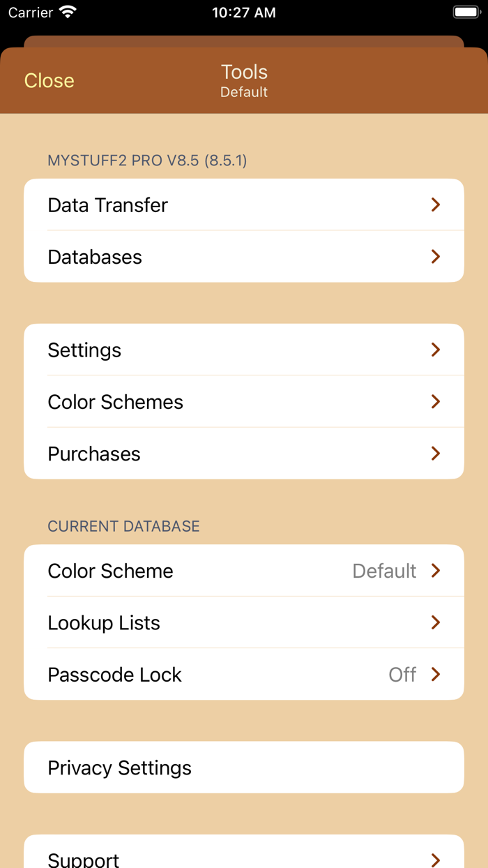The height and width of the screenshot is (868, 488).
Task: Tap the Lookup Lists arrow icon
Action: click(x=436, y=622)
